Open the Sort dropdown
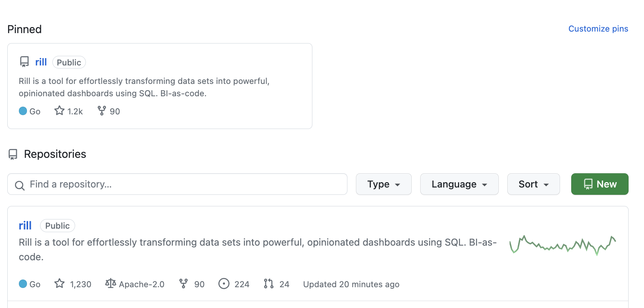Image resolution: width=644 pixels, height=308 pixels. pyautogui.click(x=533, y=184)
